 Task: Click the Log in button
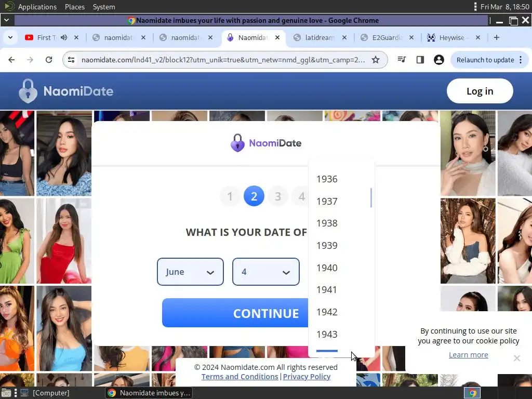[x=480, y=91]
